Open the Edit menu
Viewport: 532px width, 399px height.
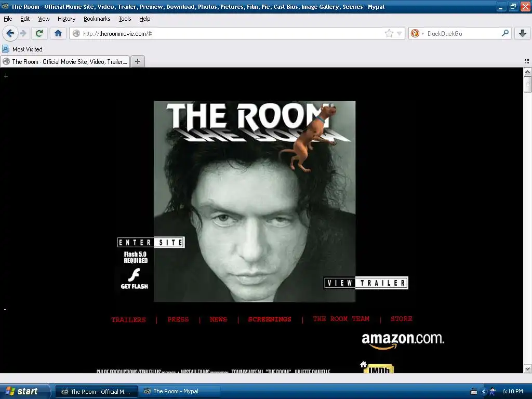click(x=25, y=19)
